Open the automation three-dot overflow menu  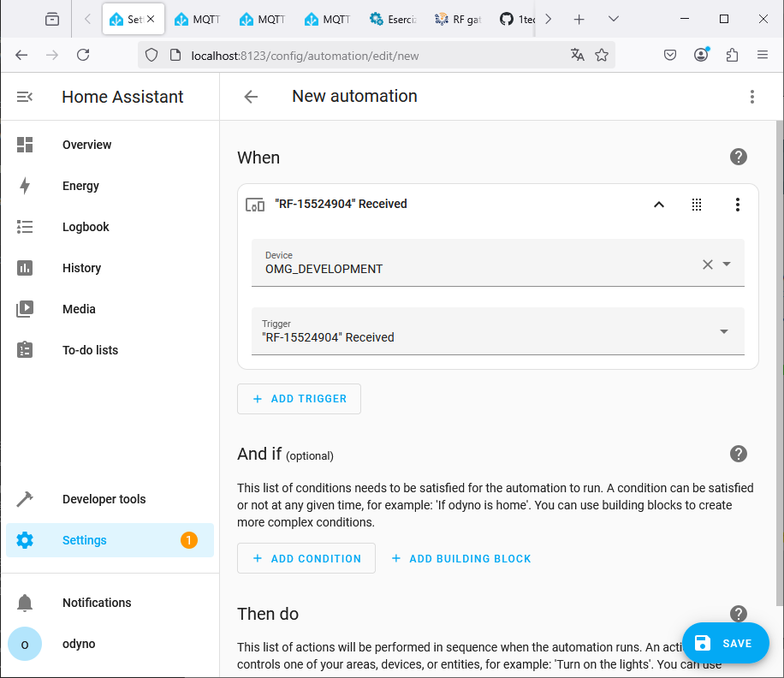pyautogui.click(x=751, y=97)
